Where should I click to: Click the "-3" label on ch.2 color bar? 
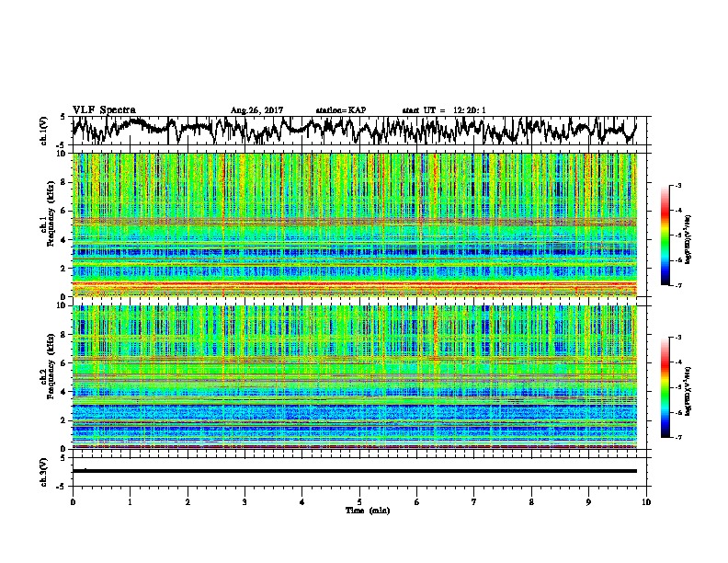point(677,338)
